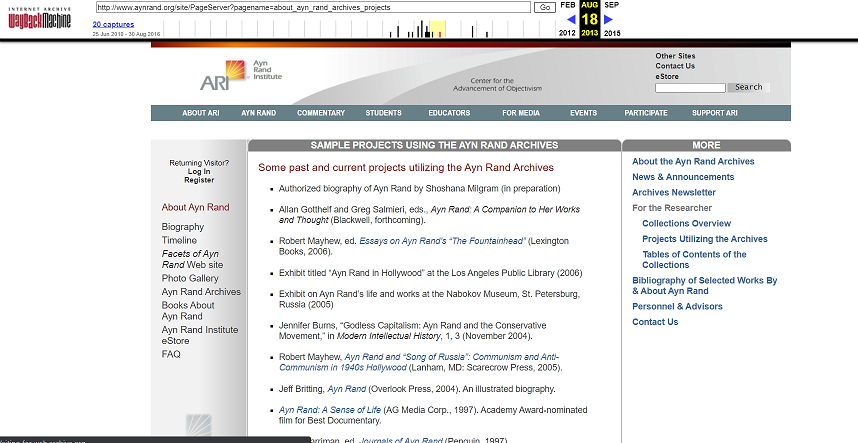The width and height of the screenshot is (858, 443).
Task: Open the PARTICIPATE menu
Action: (x=646, y=113)
